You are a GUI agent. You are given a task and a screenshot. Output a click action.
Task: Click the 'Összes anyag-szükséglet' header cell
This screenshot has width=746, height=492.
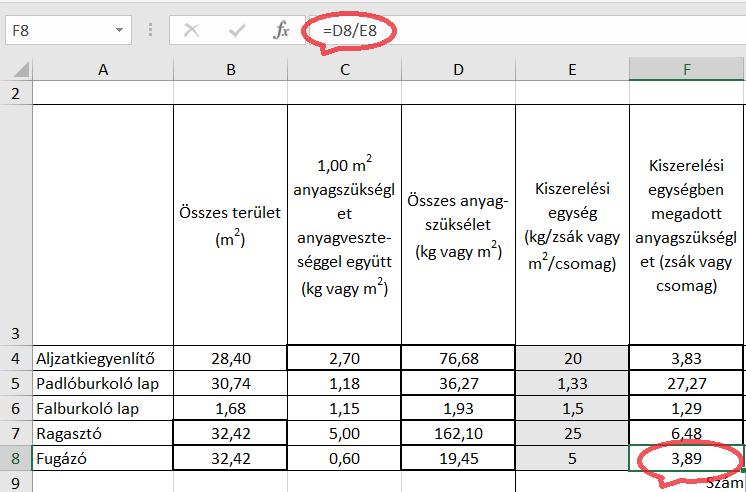[458, 225]
